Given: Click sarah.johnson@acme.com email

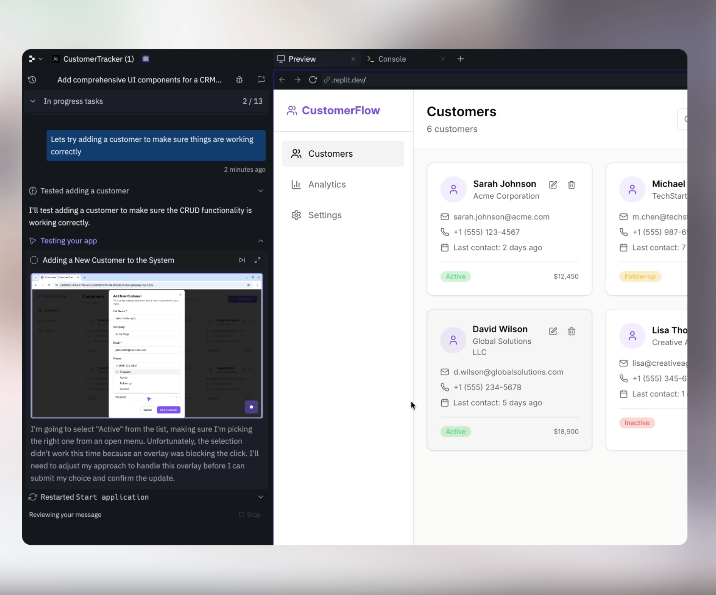Looking at the screenshot, I should click(501, 217).
